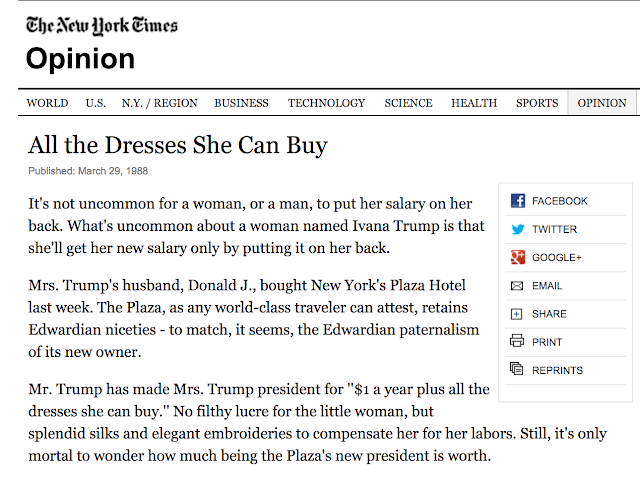Go to the Health section
Image resolution: width=640 pixels, height=480 pixels.
coord(474,103)
